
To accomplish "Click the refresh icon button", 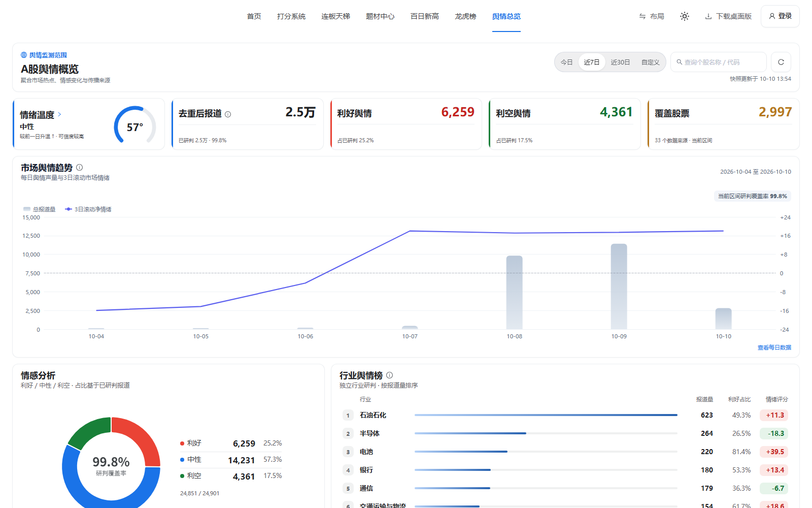I will (781, 62).
